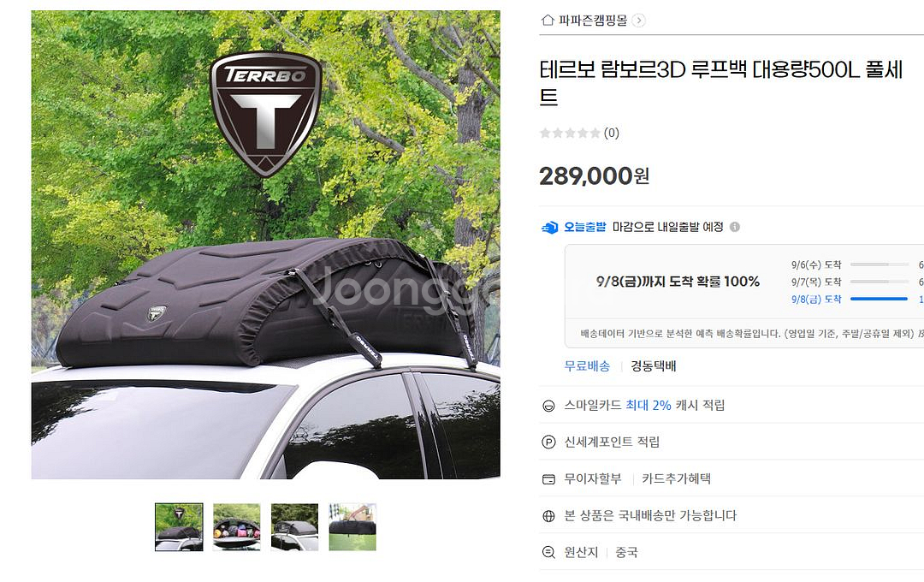924x582 pixels.
Task: Open the 파파존캠핑몰 store link
Action: click(593, 21)
